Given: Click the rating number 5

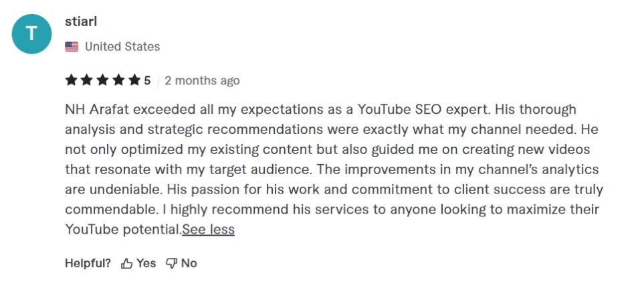Looking at the screenshot, I should [147, 81].
